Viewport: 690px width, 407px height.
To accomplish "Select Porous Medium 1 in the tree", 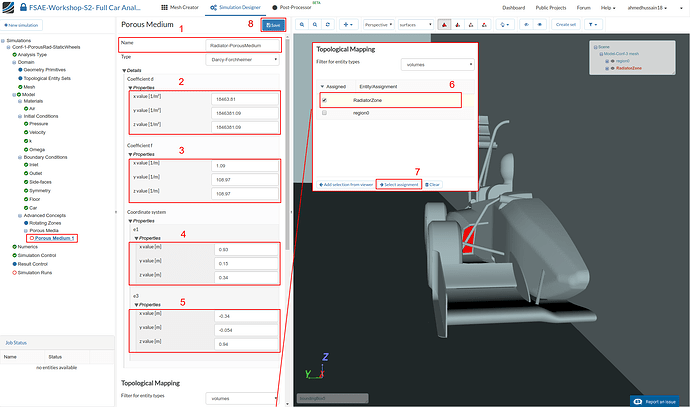I will tap(56, 237).
